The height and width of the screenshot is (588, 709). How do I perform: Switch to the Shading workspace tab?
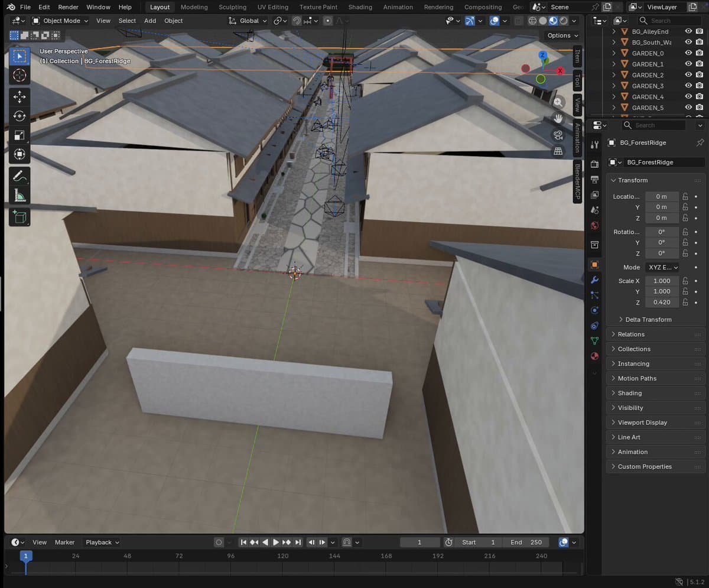point(360,7)
